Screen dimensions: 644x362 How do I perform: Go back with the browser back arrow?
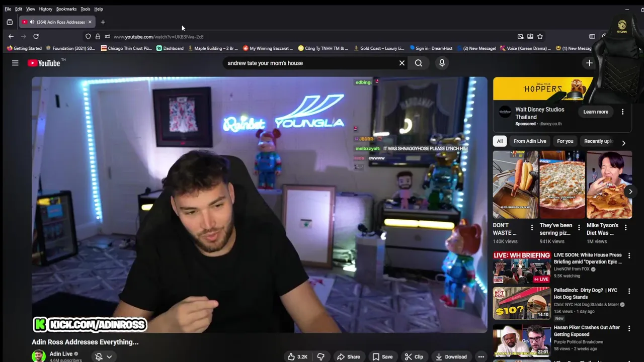click(x=11, y=36)
